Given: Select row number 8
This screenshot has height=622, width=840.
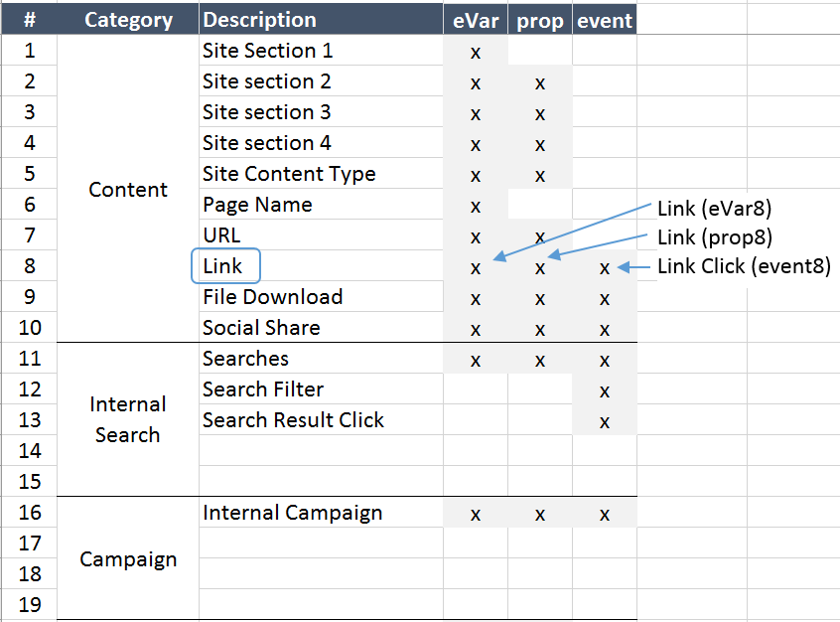Looking at the screenshot, I should [30, 266].
